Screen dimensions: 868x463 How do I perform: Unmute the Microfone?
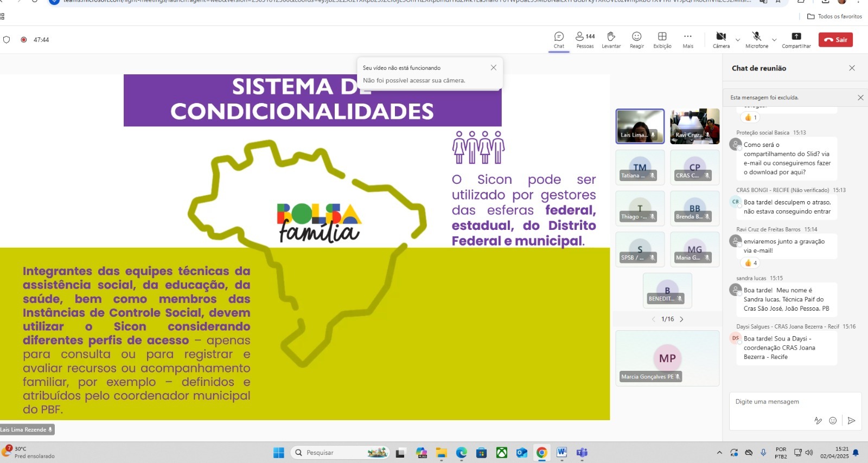[x=756, y=40]
